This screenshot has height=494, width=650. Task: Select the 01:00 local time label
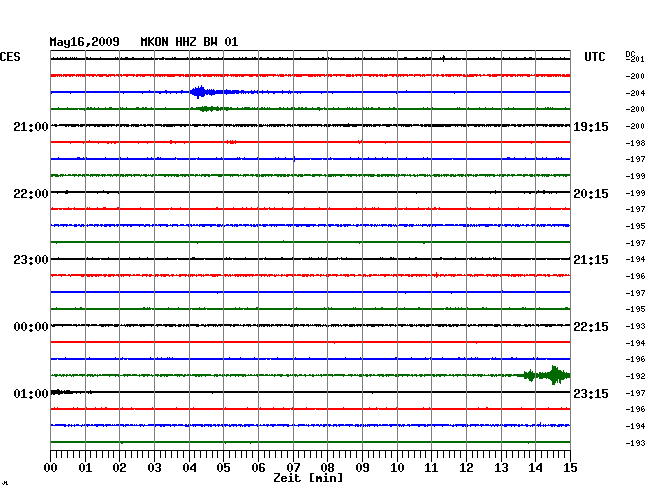(x=31, y=393)
